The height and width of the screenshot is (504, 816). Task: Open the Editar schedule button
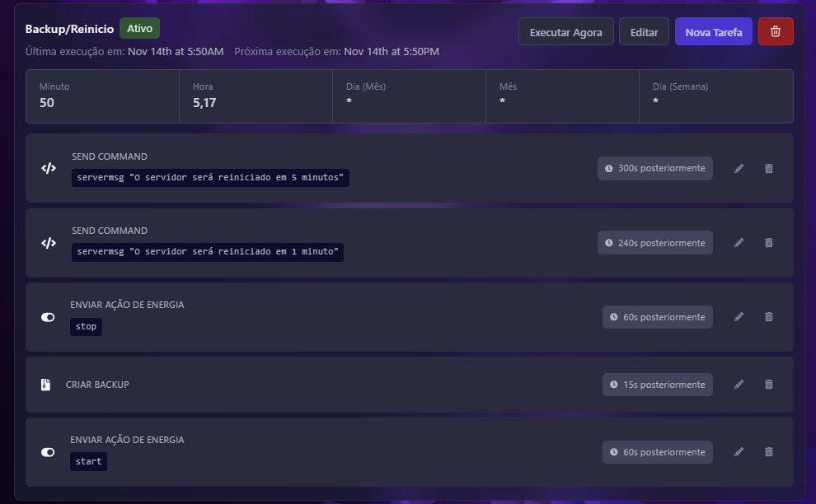(x=644, y=32)
